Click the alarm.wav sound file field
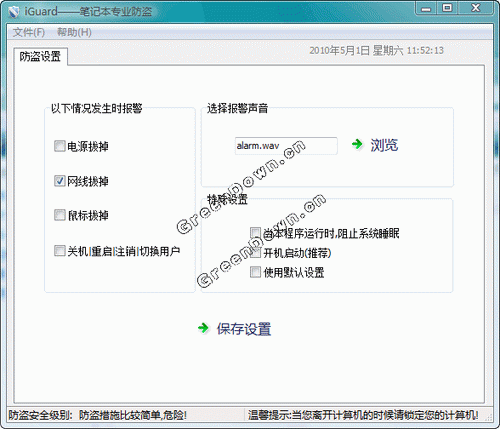Screen dimensions: 500x429 [286, 146]
